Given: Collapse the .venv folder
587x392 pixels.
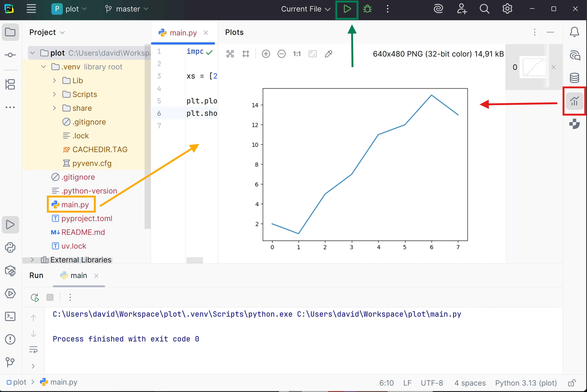Looking at the screenshot, I should [44, 67].
